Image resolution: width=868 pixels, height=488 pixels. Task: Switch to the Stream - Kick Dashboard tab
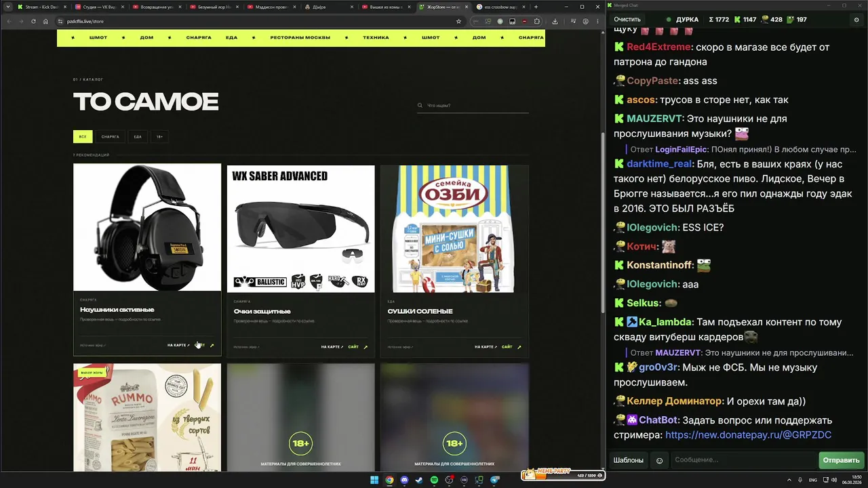[41, 7]
